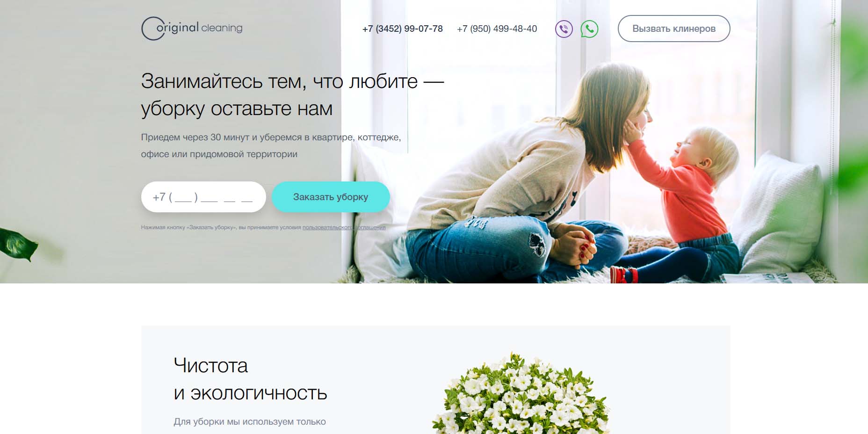Call the +7 (3452) 99-07-78 number

click(x=402, y=29)
